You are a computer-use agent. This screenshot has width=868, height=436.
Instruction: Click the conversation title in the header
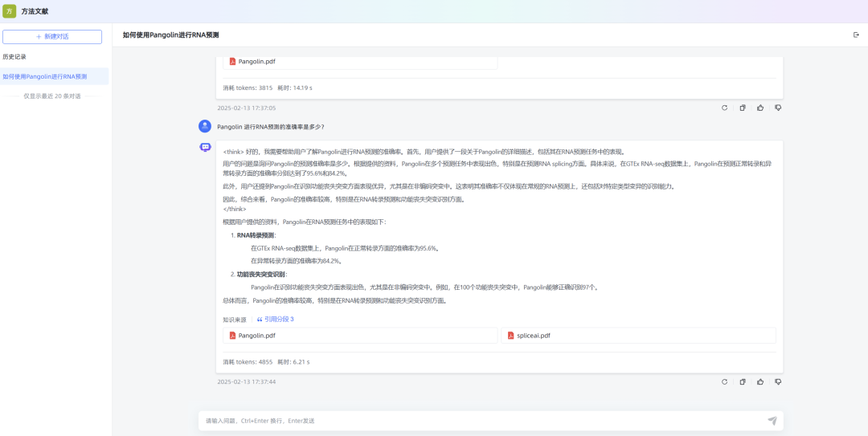[171, 35]
